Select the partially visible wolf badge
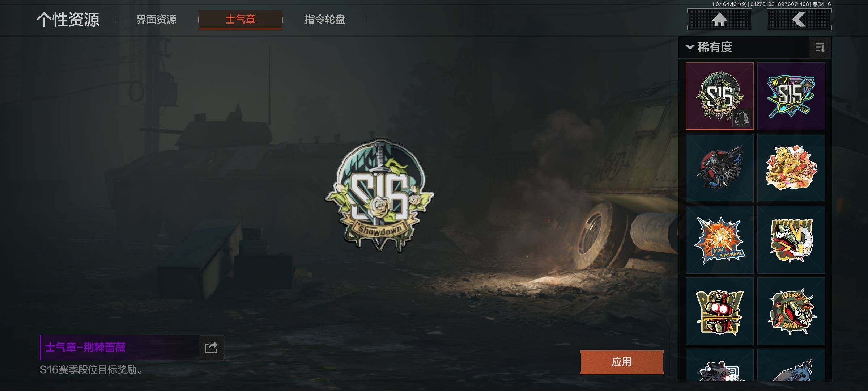868x391 pixels. [x=719, y=365]
